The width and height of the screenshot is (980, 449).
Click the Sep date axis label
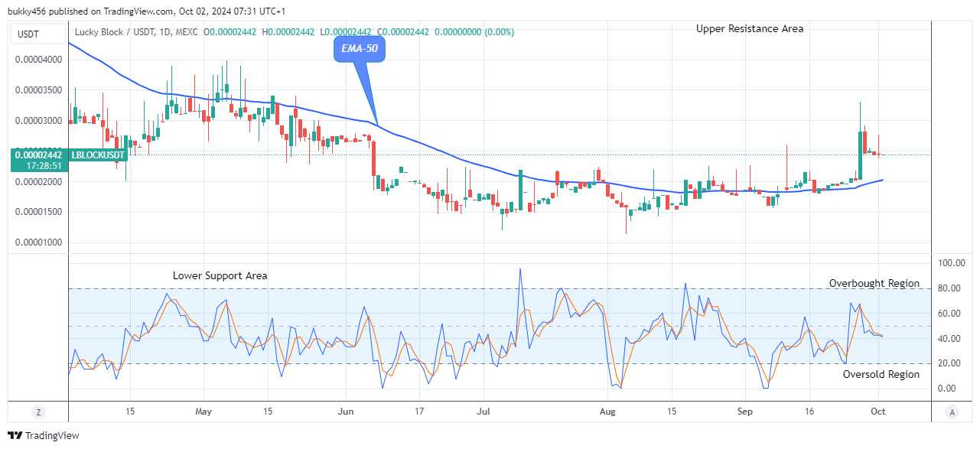pyautogui.click(x=746, y=412)
